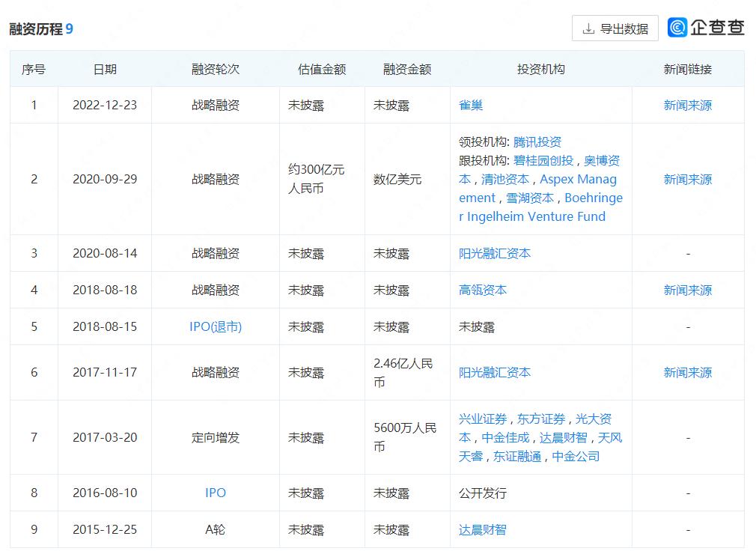Select the date 2018-08-18
The height and width of the screenshot is (560, 756).
[x=105, y=290]
